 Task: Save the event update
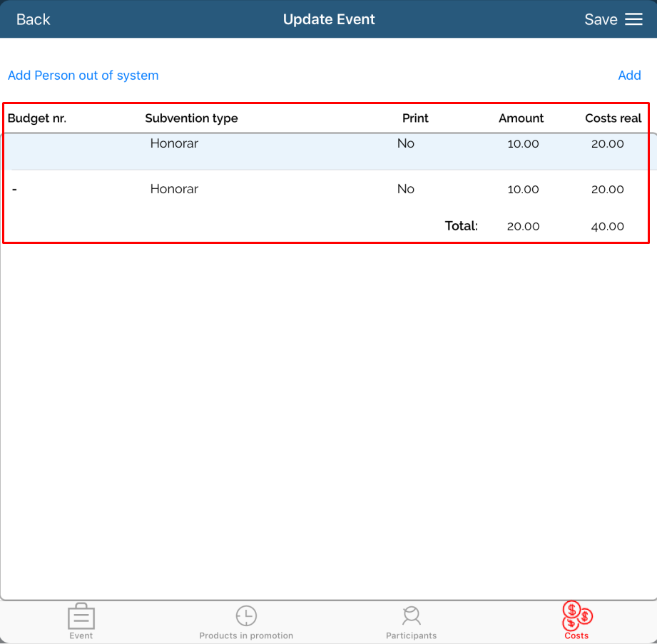(x=601, y=19)
